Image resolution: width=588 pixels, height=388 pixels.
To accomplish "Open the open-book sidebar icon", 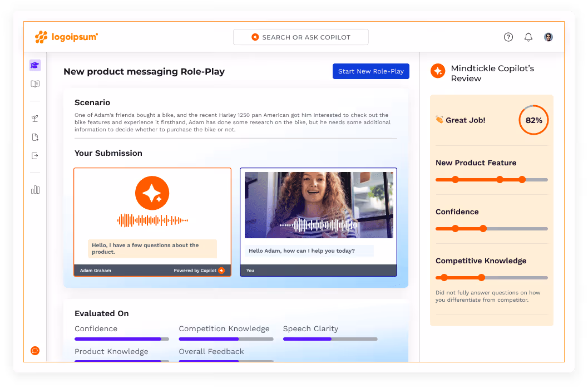I will pos(35,84).
